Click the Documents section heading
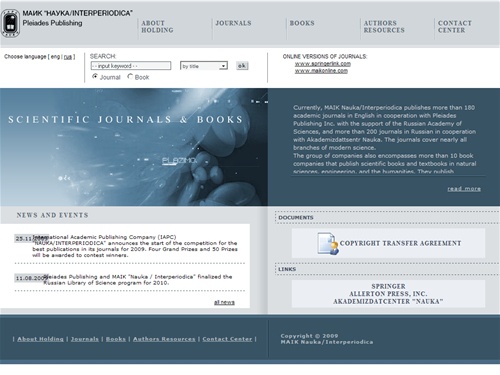 point(296,217)
